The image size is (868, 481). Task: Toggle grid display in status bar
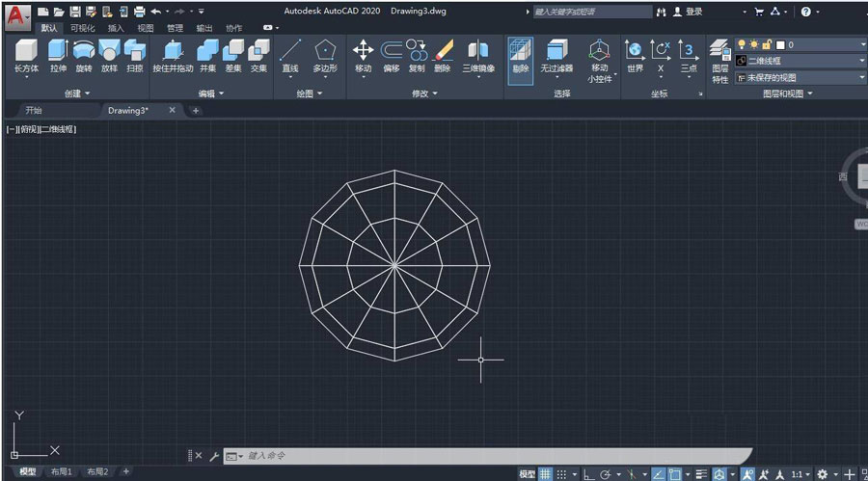[546, 474]
